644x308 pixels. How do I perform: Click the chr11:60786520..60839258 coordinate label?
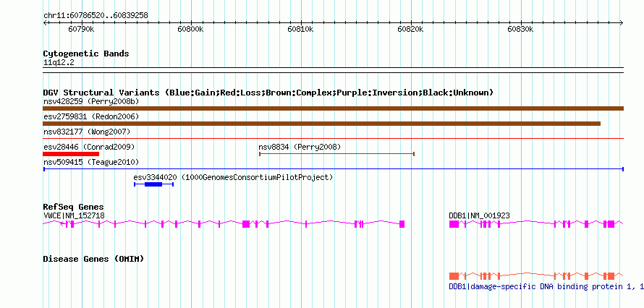(96, 16)
